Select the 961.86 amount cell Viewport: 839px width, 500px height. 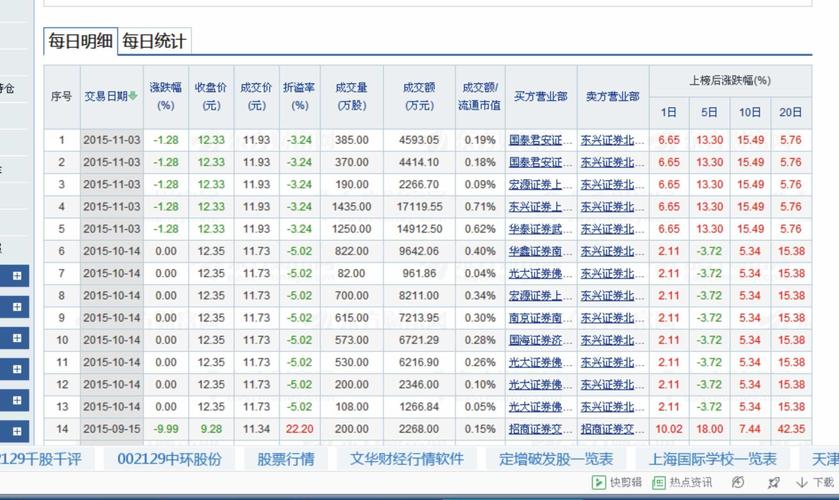click(421, 274)
